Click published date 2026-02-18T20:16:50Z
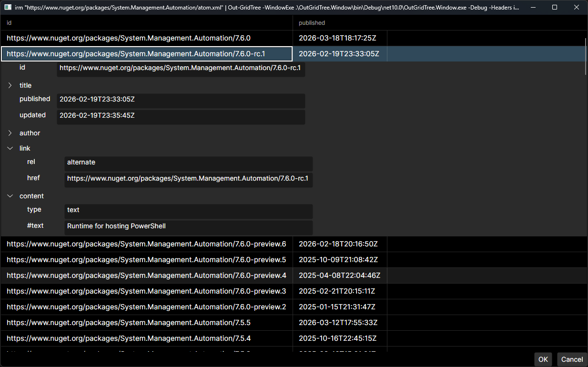Viewport: 588px width, 367px height. 338,244
